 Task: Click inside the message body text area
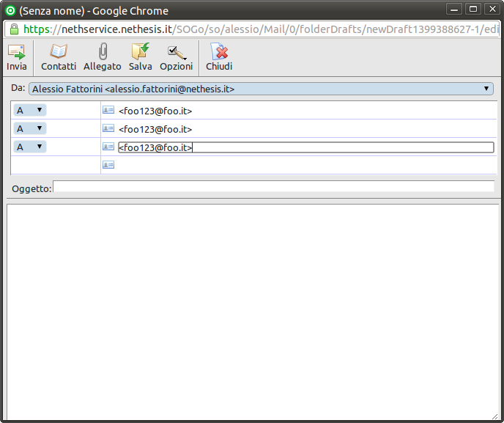pyautogui.click(x=252, y=308)
